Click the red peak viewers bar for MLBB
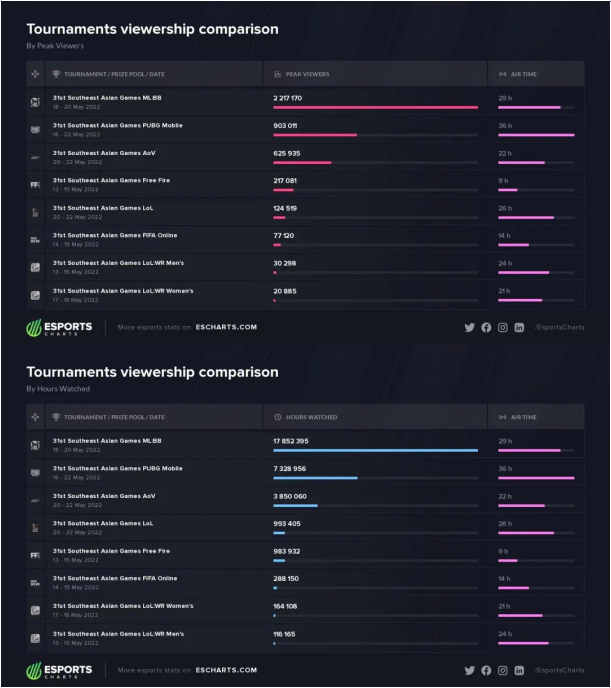Viewport: 611px width, 688px height. pos(375,107)
